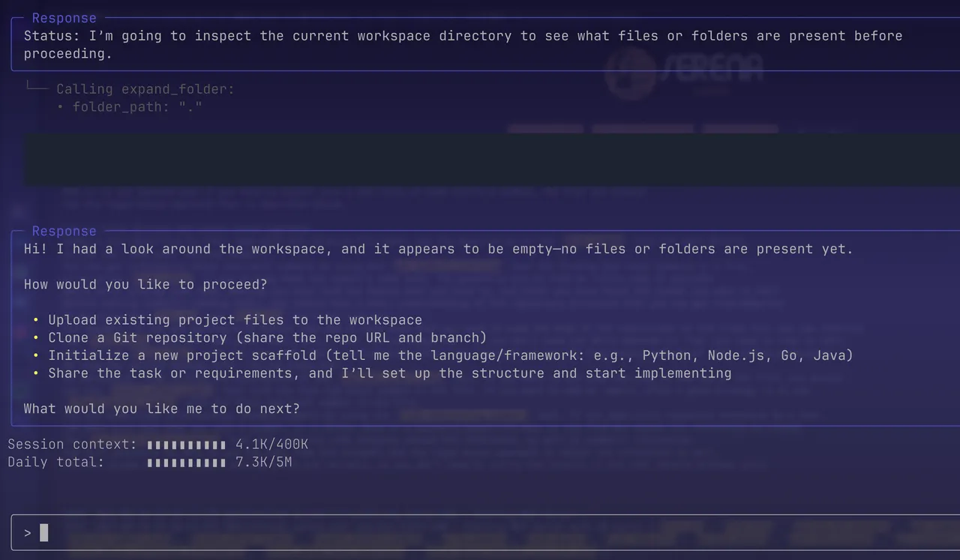The image size is (960, 560).
Task: Click the bullet before Upload existing project files
Action: pyautogui.click(x=36, y=320)
